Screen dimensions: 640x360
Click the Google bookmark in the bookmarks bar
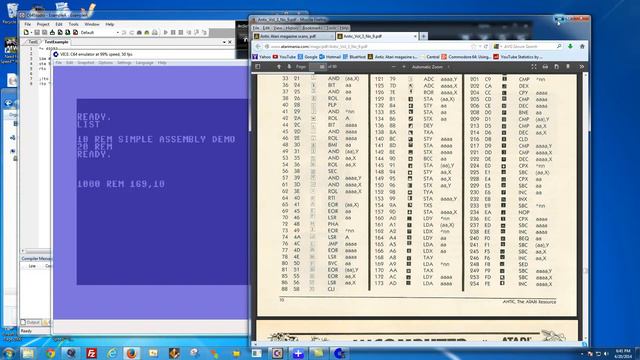point(307,57)
